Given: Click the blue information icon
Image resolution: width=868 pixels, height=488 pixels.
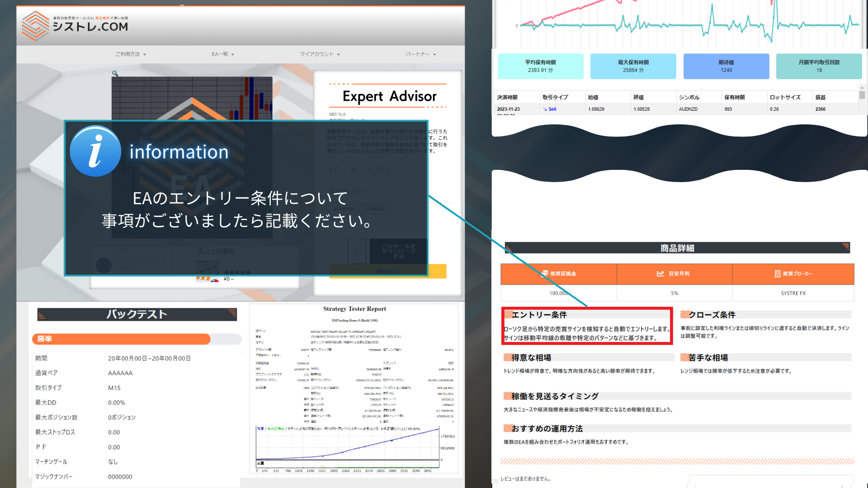Looking at the screenshot, I should coord(95,151).
